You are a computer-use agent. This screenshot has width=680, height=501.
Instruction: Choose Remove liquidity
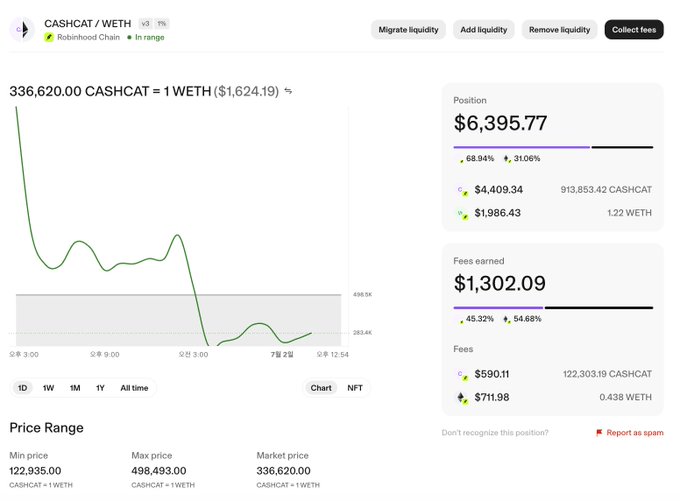tap(559, 29)
